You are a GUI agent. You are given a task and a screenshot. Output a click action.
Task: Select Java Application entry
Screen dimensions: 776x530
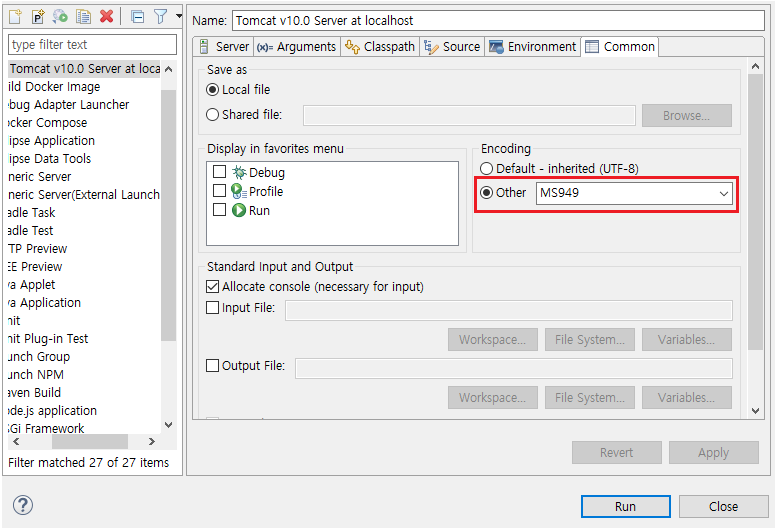pyautogui.click(x=45, y=303)
